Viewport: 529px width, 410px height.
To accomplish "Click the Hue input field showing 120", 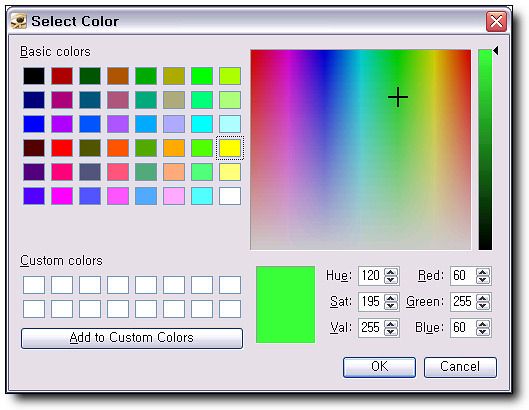I will pyautogui.click(x=371, y=276).
